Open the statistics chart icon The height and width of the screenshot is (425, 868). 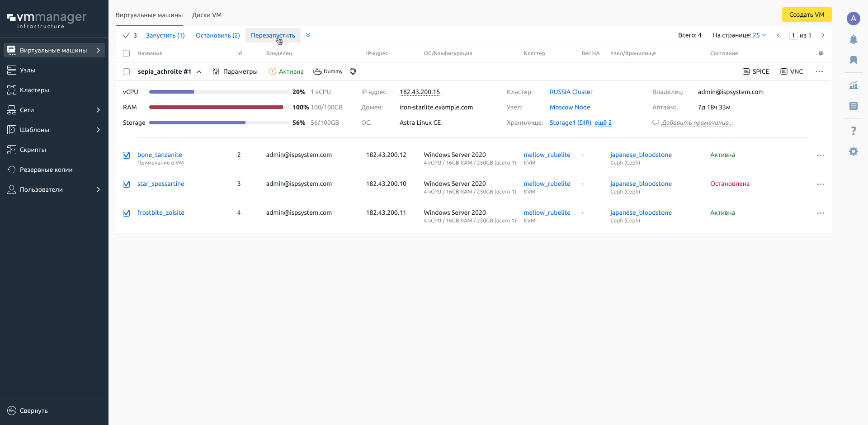point(853,85)
